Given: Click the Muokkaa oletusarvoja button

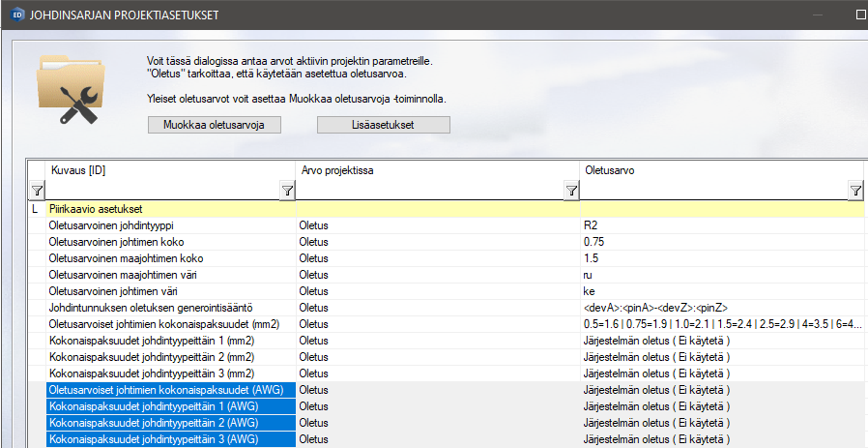Looking at the screenshot, I should [x=215, y=125].
